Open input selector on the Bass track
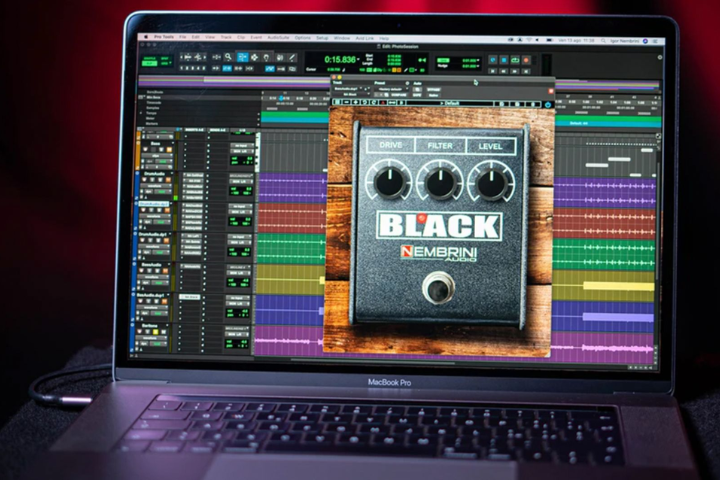720x480 pixels. pyautogui.click(x=242, y=146)
